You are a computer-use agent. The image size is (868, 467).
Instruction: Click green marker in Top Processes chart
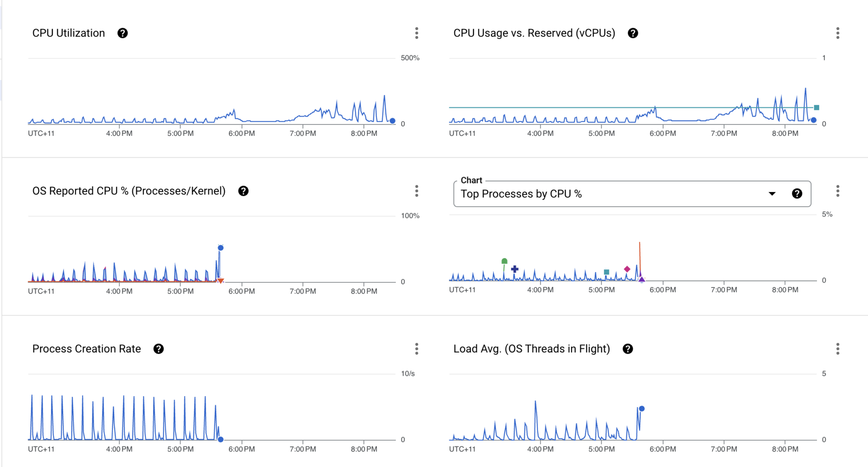click(x=504, y=261)
